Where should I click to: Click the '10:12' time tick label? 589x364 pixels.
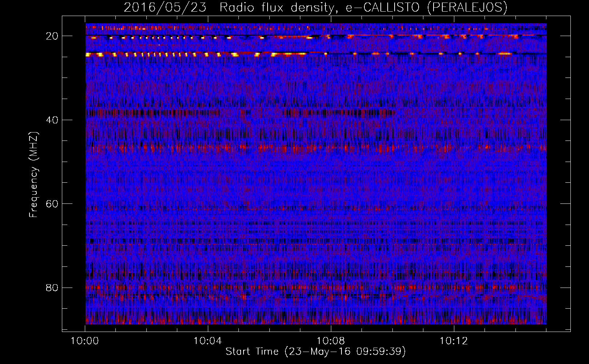[454, 341]
